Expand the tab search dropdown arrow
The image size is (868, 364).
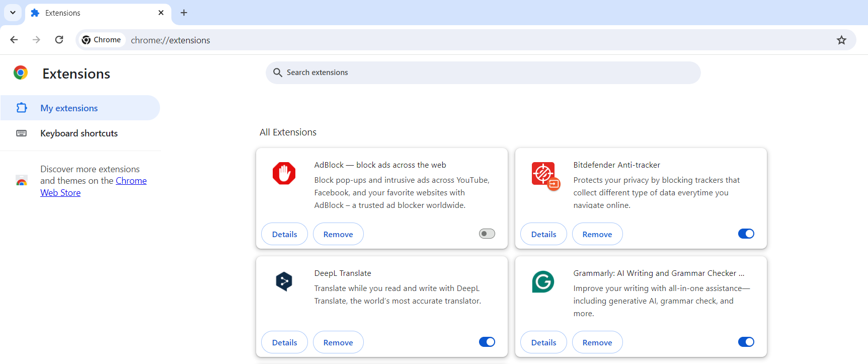click(13, 13)
